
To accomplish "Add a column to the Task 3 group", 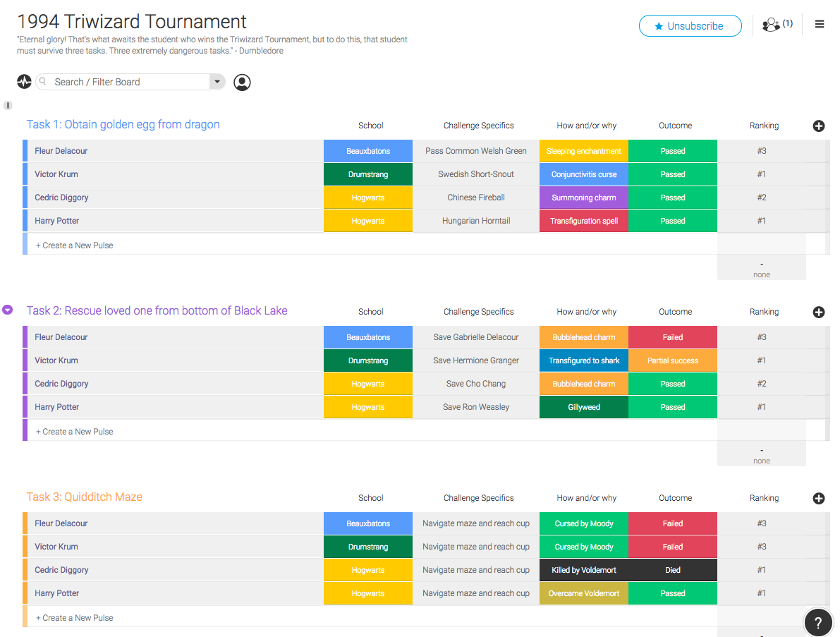I will click(819, 499).
